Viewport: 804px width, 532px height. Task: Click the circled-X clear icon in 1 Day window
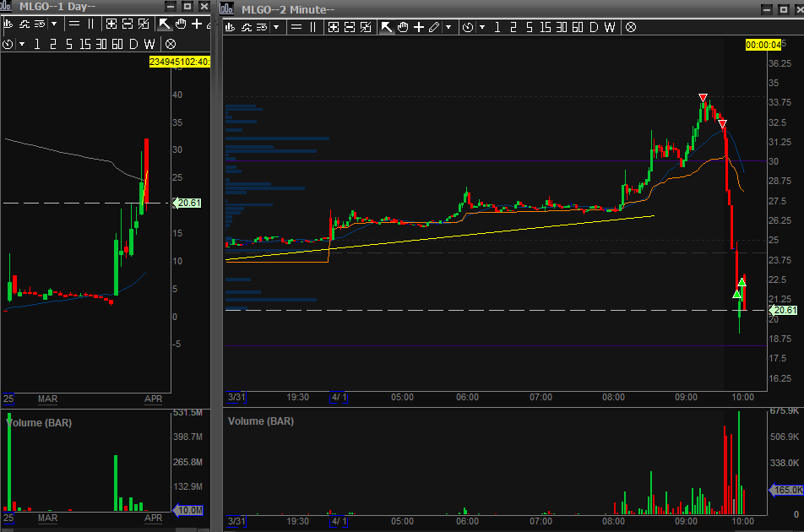coord(171,44)
